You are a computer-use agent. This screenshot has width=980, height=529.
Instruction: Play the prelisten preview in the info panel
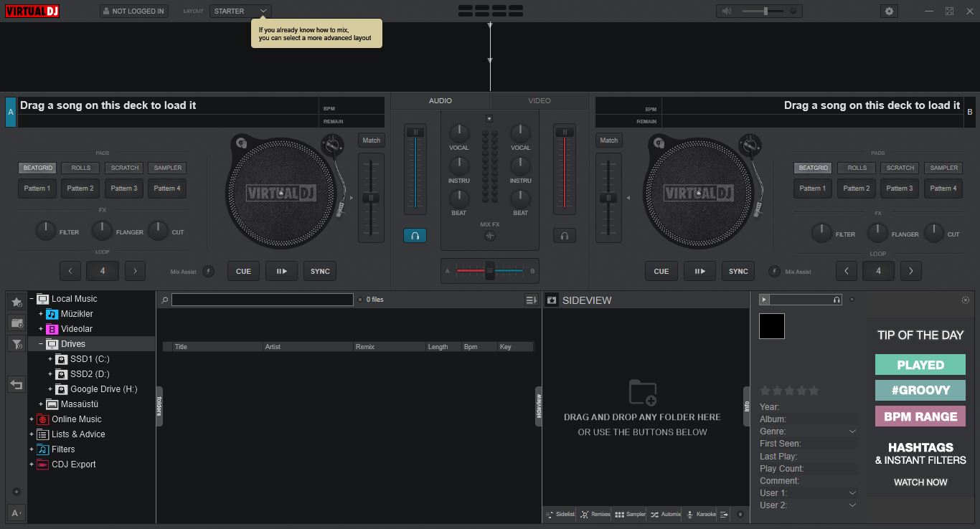point(764,300)
